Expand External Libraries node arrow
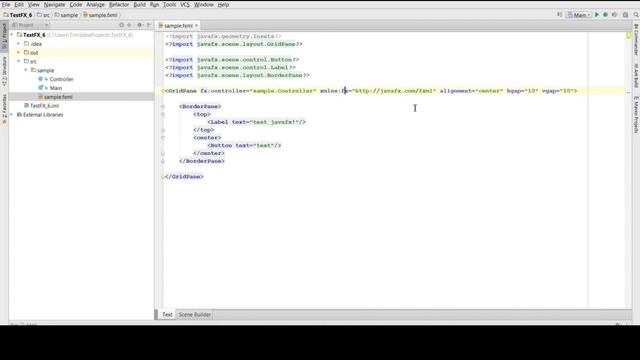The height and width of the screenshot is (360, 640). tap(12, 115)
